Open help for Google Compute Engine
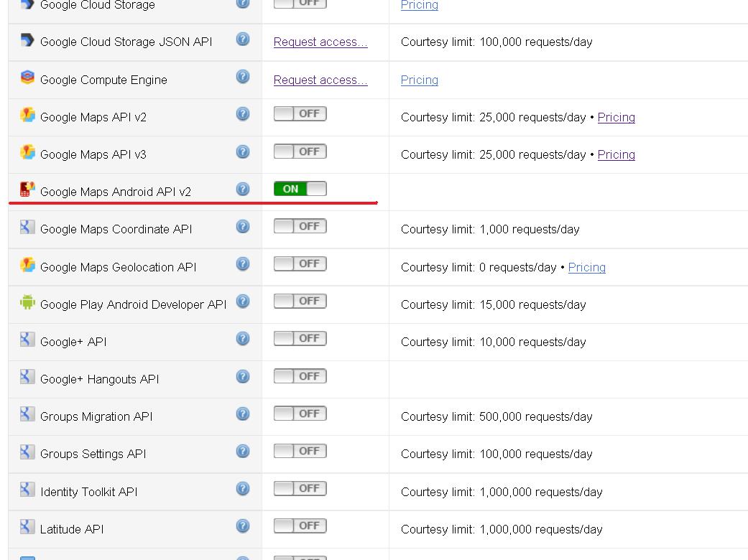The height and width of the screenshot is (560, 748). point(242,77)
